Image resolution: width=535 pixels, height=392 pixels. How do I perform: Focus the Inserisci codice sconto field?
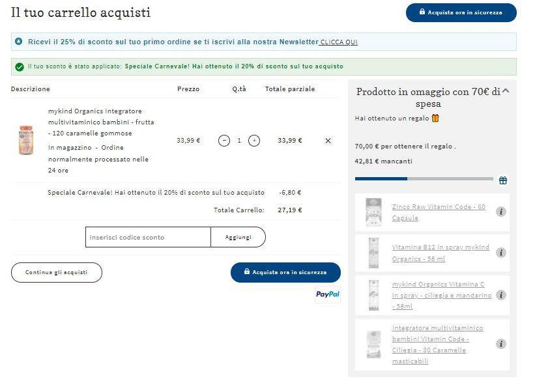coord(148,237)
